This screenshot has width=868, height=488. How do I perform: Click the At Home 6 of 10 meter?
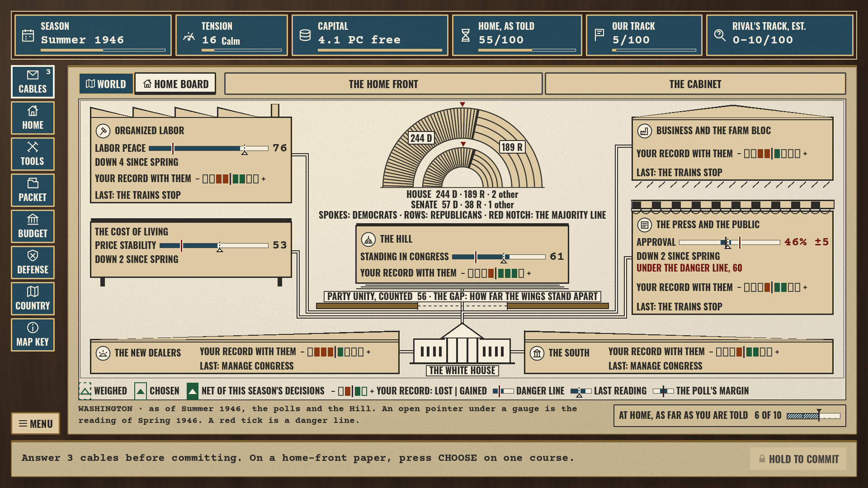tap(813, 416)
